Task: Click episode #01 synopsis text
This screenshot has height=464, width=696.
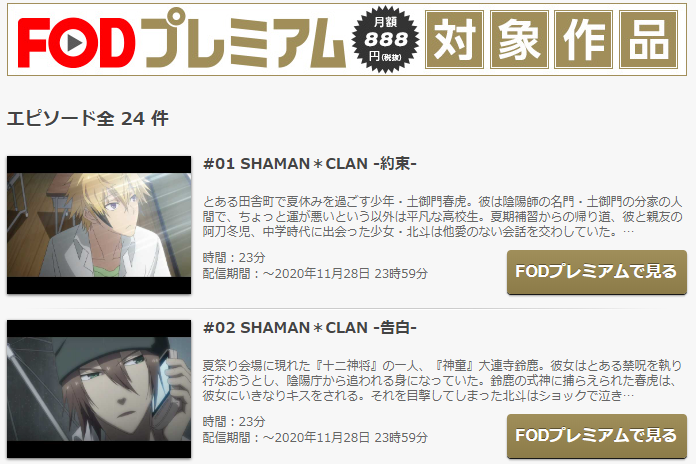Action: [442, 217]
